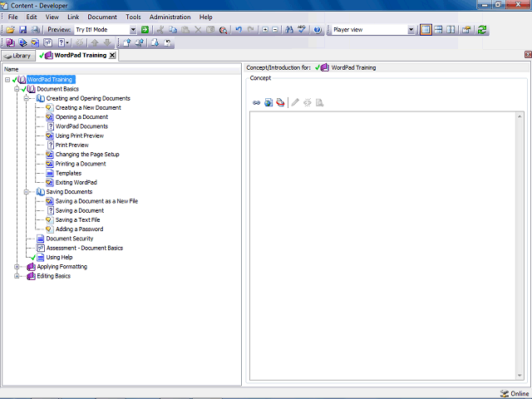Open the Player view dropdown
Screen dimensions: 532x399
coord(411,30)
